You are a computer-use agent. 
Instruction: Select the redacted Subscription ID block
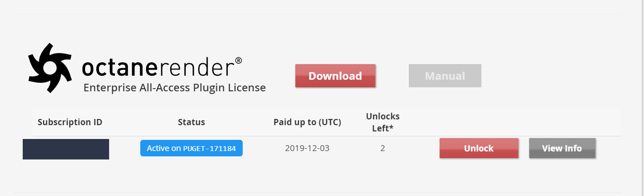pos(66,149)
